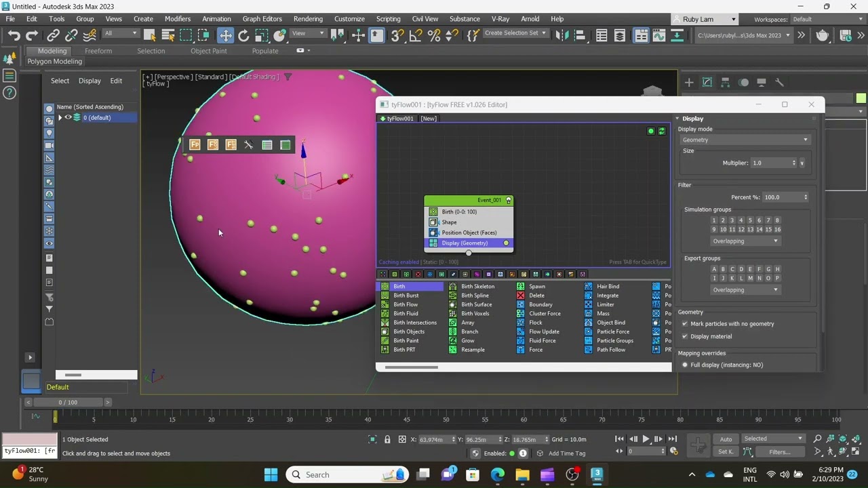Choose the Select Object tool

[150, 36]
